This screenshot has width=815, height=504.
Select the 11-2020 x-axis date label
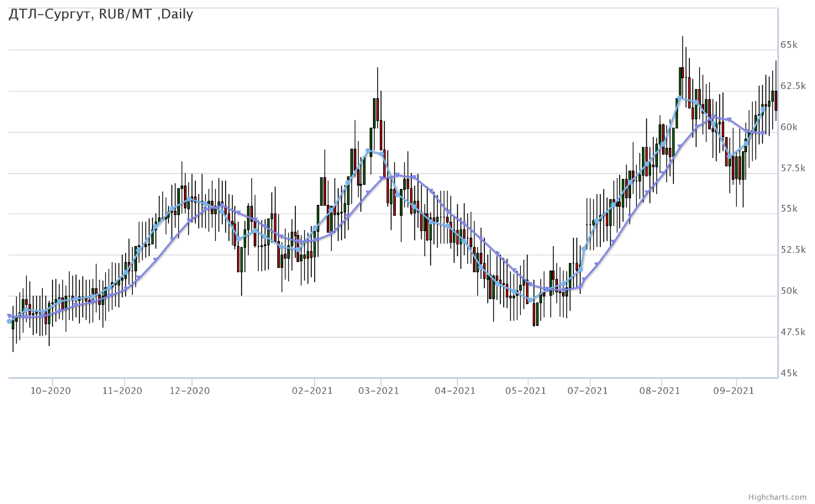[x=122, y=391]
